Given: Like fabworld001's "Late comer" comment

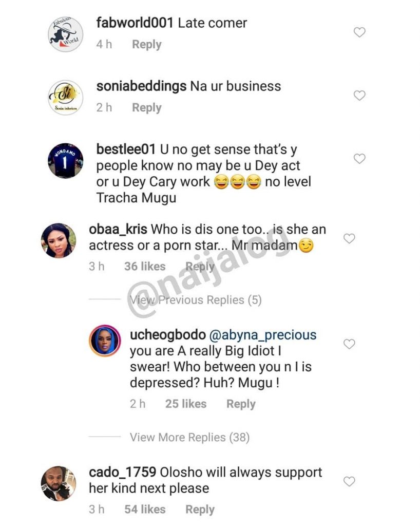Looking at the screenshot, I should (x=359, y=32).
